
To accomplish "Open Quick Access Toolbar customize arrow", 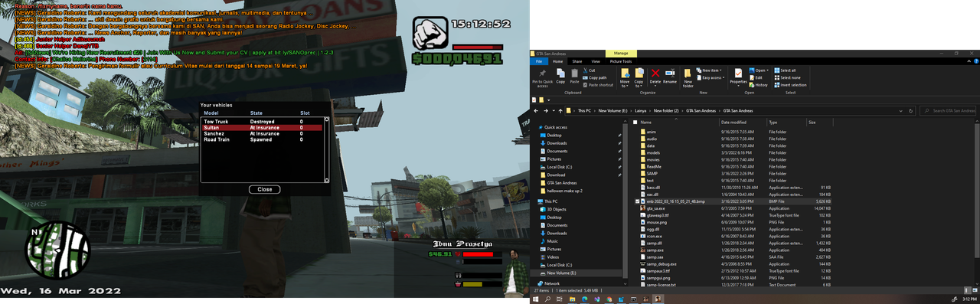I will click(549, 100).
